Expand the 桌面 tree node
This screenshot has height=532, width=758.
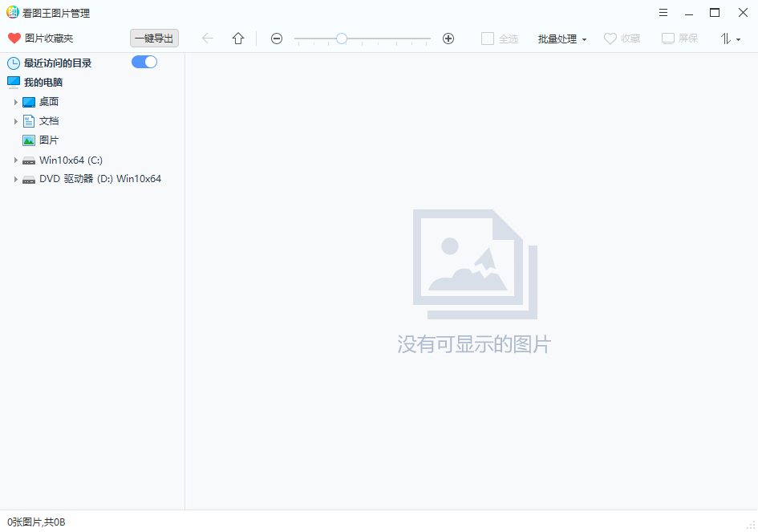(x=16, y=101)
